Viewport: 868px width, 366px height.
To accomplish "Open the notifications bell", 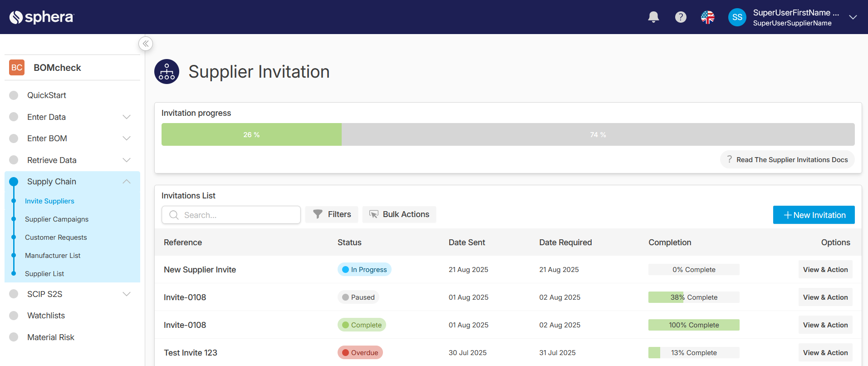I will (653, 17).
